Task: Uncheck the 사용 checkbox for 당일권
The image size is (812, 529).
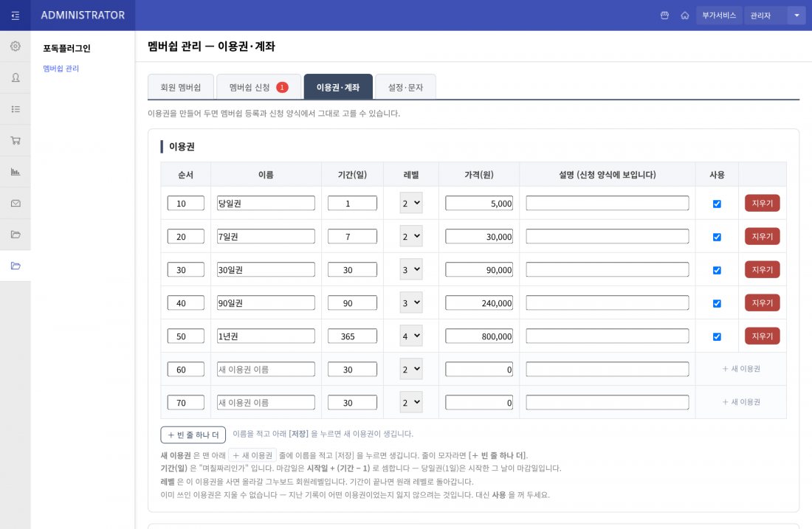Action: [x=717, y=204]
